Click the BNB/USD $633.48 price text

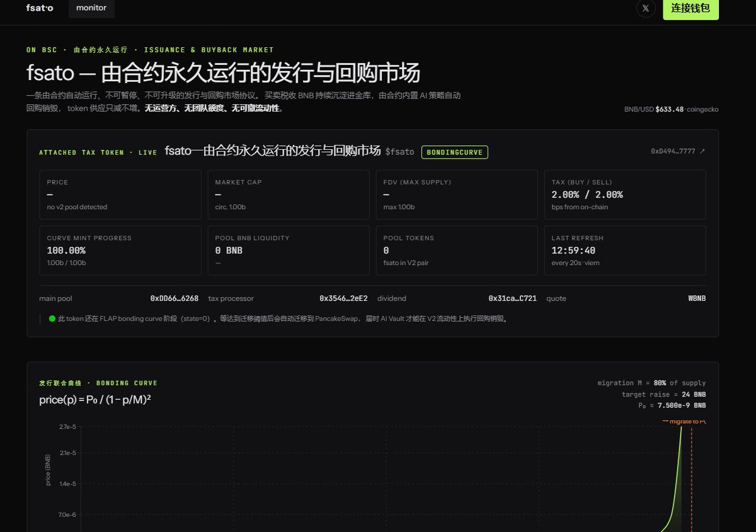(x=671, y=109)
